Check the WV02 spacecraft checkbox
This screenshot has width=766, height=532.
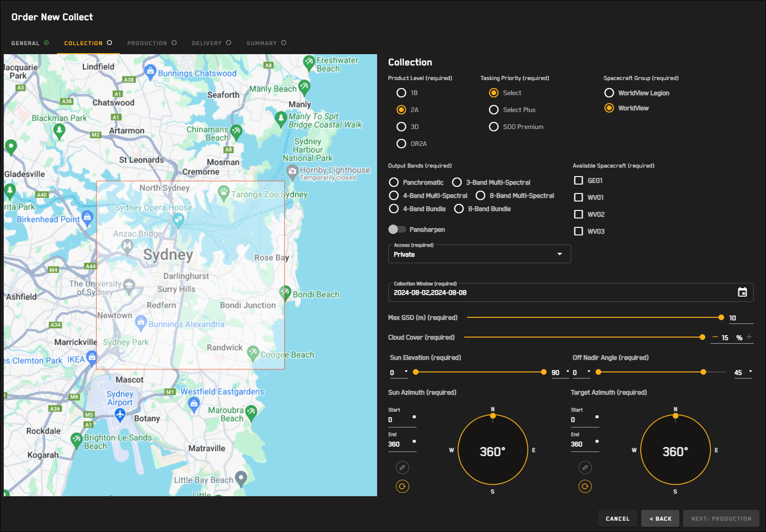(x=579, y=214)
